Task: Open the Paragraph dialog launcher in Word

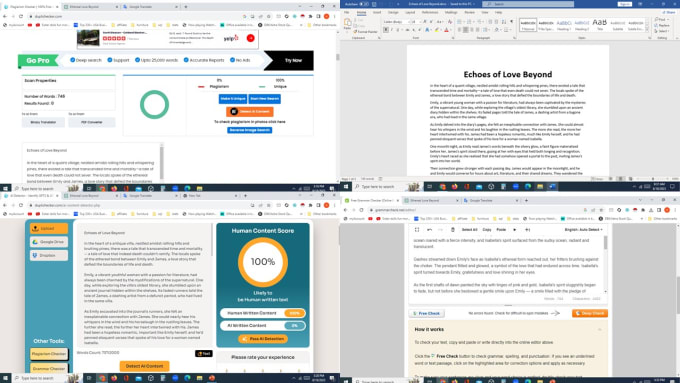Action: coord(515,38)
